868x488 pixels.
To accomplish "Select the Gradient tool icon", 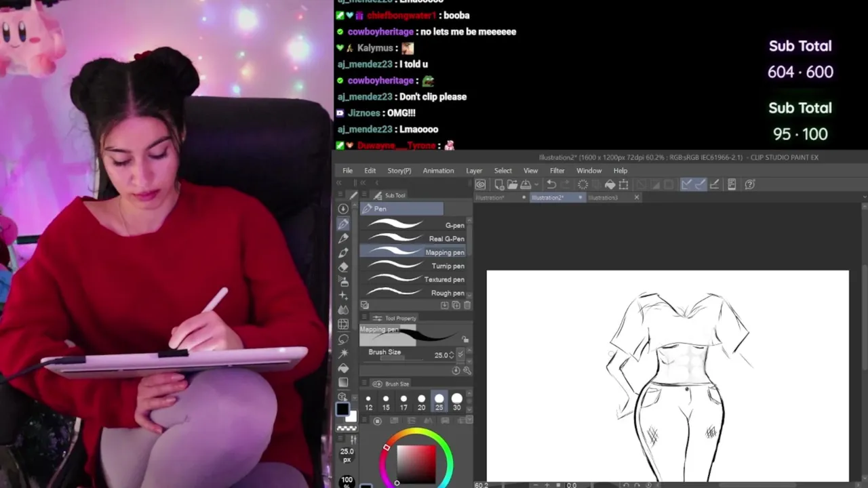I will point(343,382).
